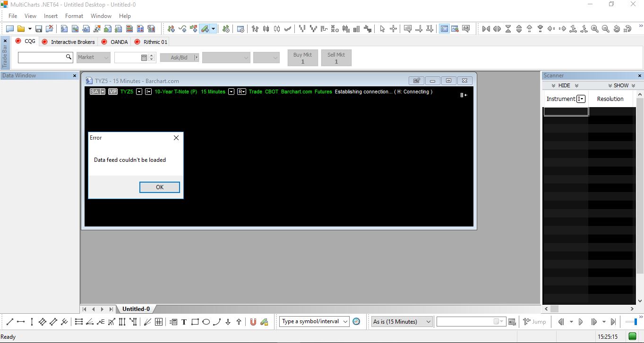Open the Insert Drawing dropdown arrow
Screen dimensions: 644x343
(213, 29)
